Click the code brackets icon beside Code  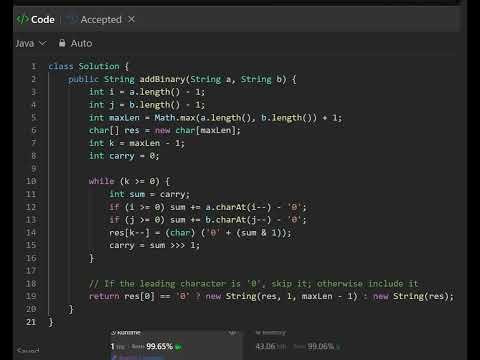[x=22, y=20]
